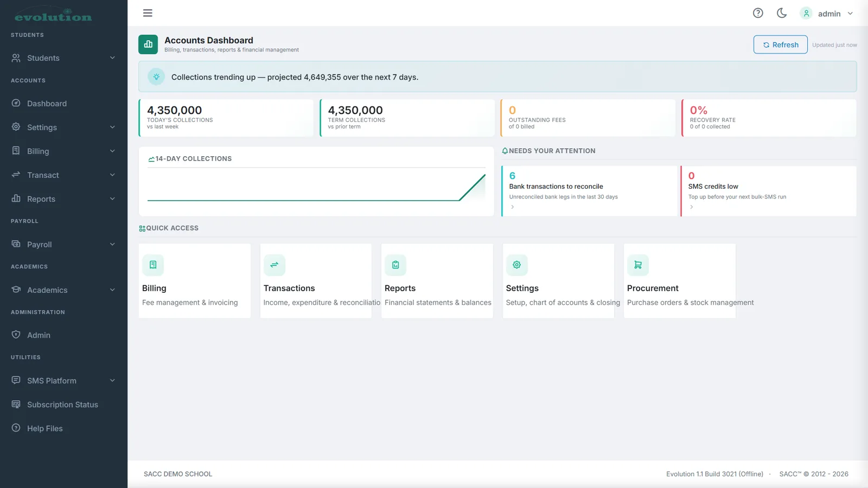Viewport: 868px width, 488px height.
Task: Click the Recovery Rate stat card
Action: [769, 118]
